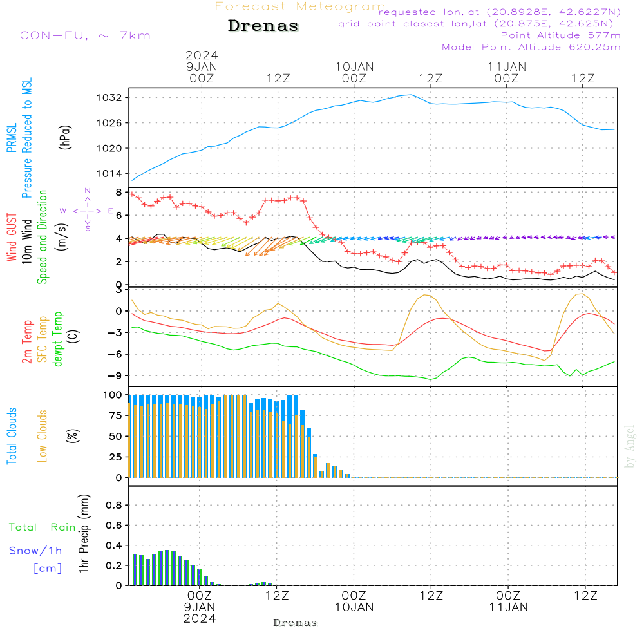The width and height of the screenshot is (644, 644).
Task: Click the 'Wind GUST' red label
Action: [12, 237]
